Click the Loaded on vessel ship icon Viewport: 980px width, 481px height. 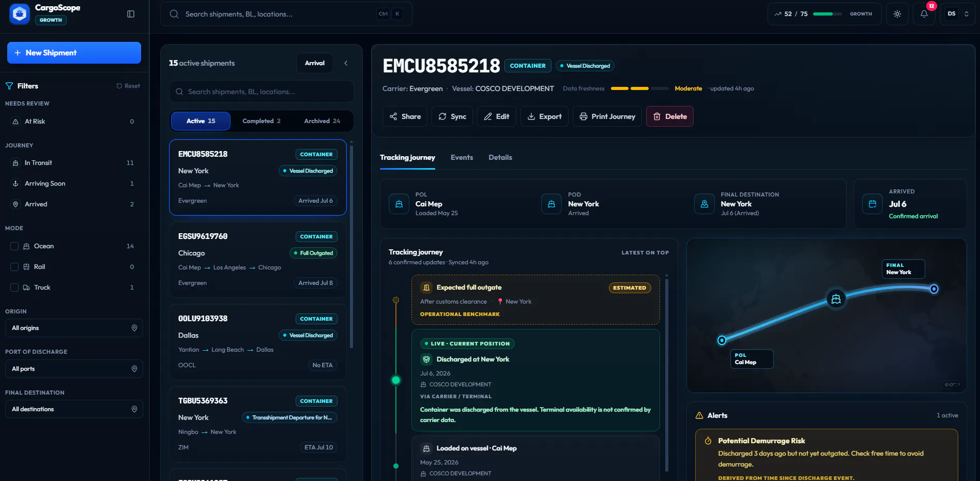[x=426, y=448]
